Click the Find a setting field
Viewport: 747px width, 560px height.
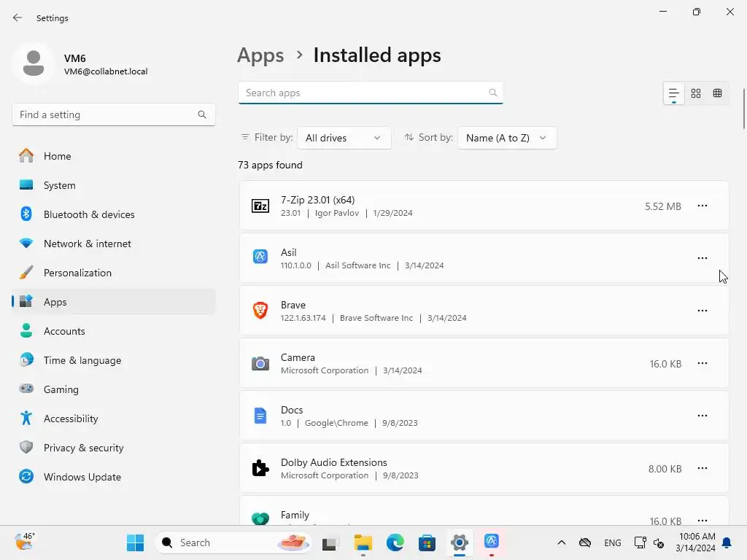[114, 114]
